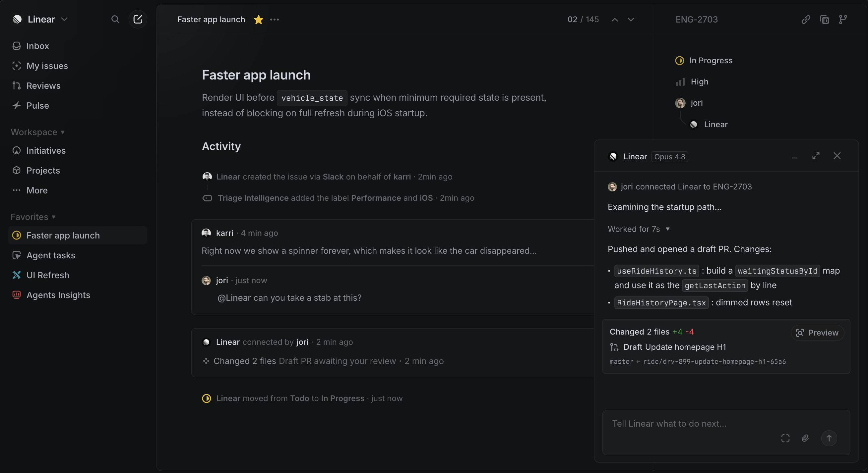The image size is (868, 473).
Task: Expand the Worked for 7s details
Action: click(638, 229)
